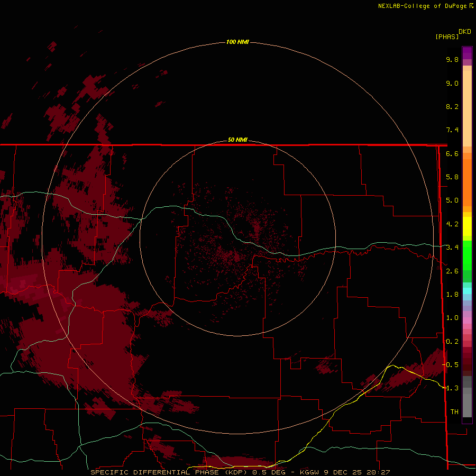Click the 4.2 value on the color scale
476x476 pixels.
tap(452, 224)
